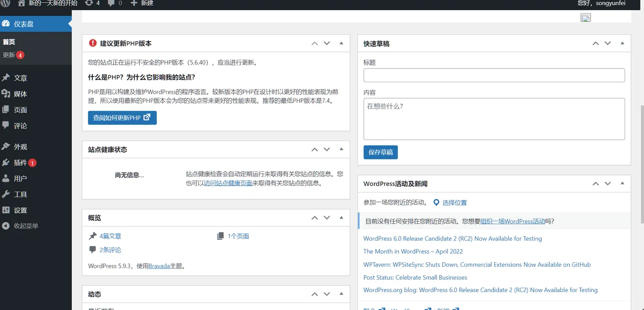Screen dimensions: 644x310
Task: Move 建议更新PHP版本 panel up
Action: (x=315, y=43)
